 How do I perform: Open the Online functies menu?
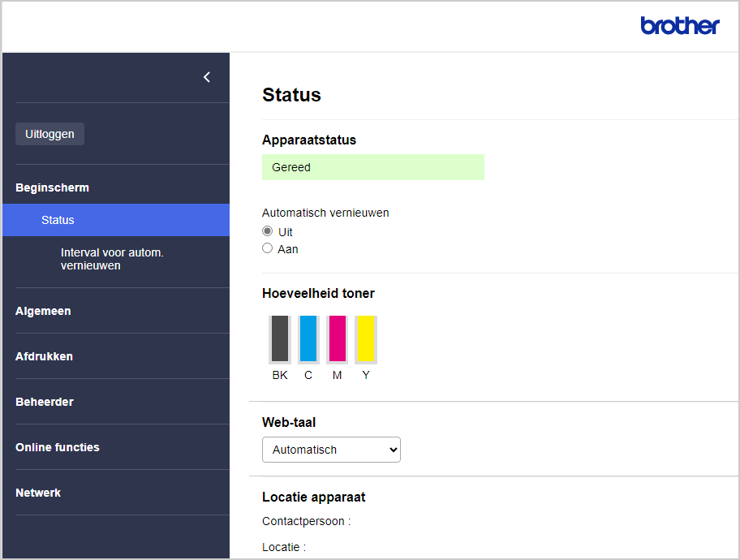click(58, 447)
